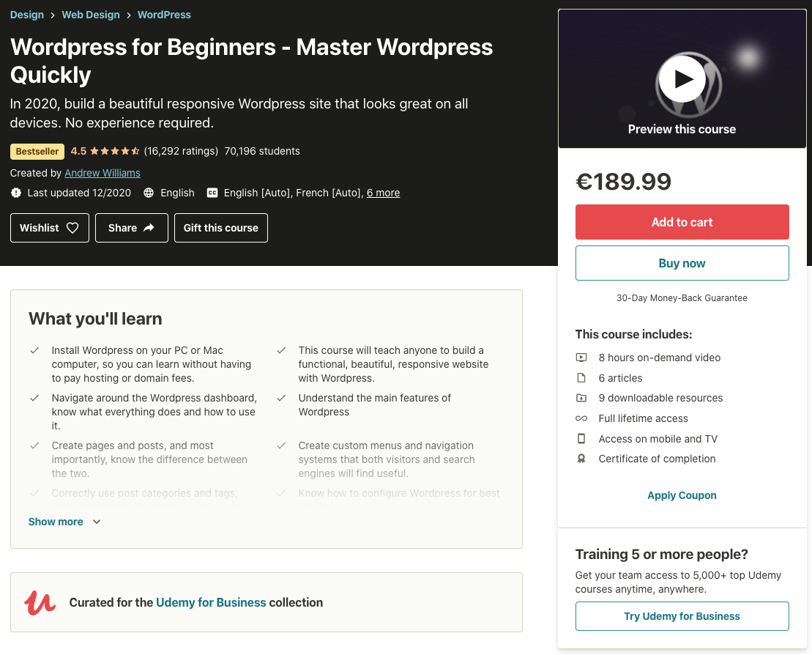Click the checkmark beside Create pages and posts
The image size is (812, 655).
pos(34,445)
